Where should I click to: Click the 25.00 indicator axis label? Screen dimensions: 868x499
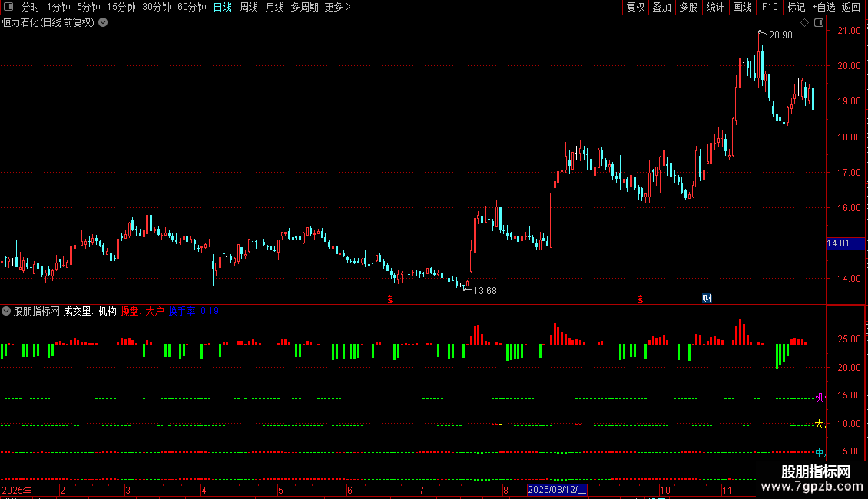[849, 339]
